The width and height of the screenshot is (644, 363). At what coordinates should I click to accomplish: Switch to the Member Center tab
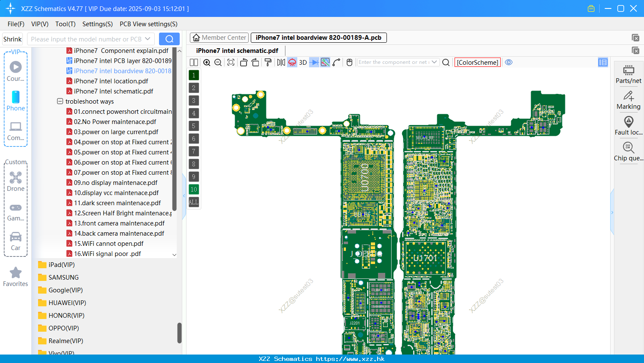(219, 38)
